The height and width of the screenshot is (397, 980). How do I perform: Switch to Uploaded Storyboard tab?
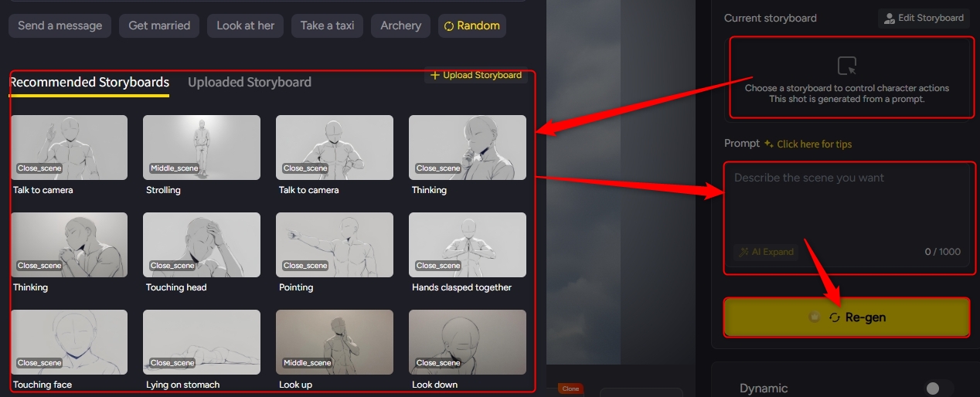[250, 82]
